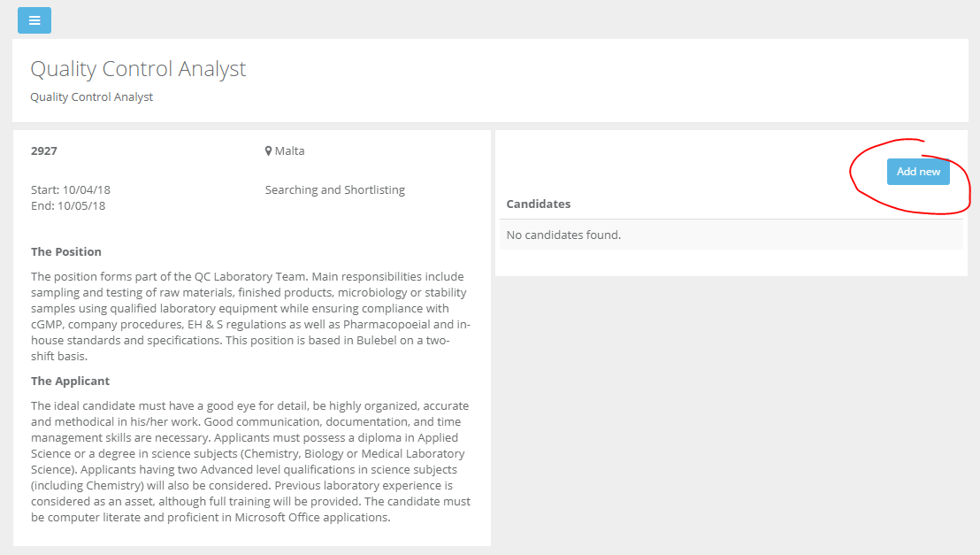Click the Chemistry, Biology degree subjects line

[x=248, y=453]
